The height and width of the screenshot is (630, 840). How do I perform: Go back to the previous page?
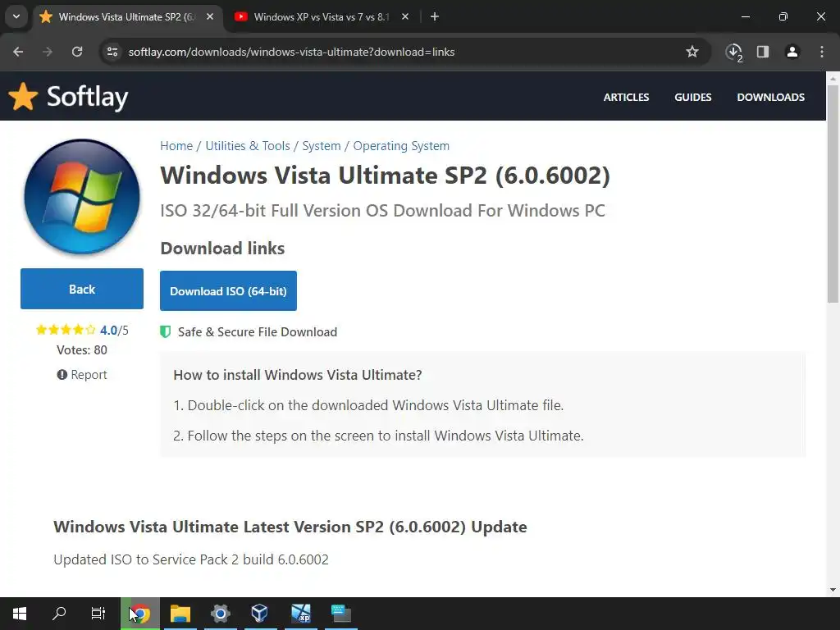click(18, 52)
